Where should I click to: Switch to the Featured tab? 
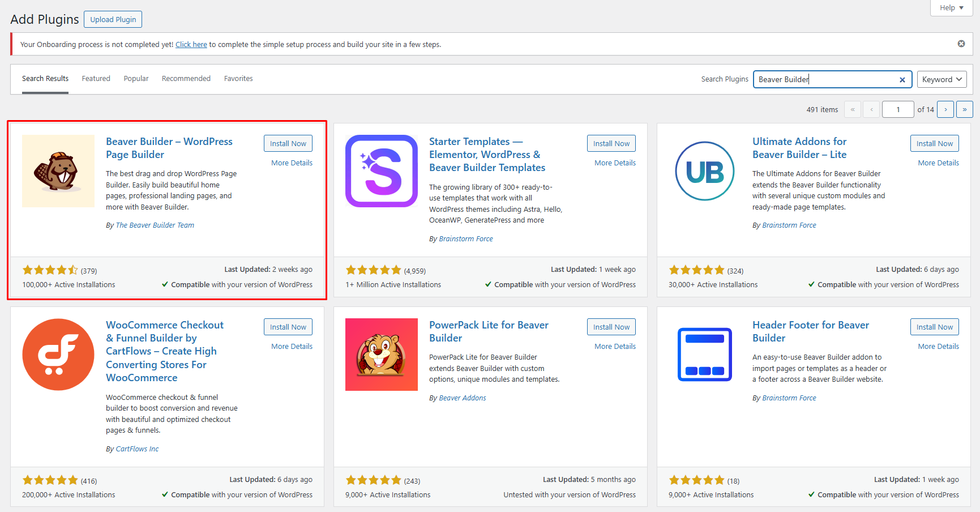96,79
